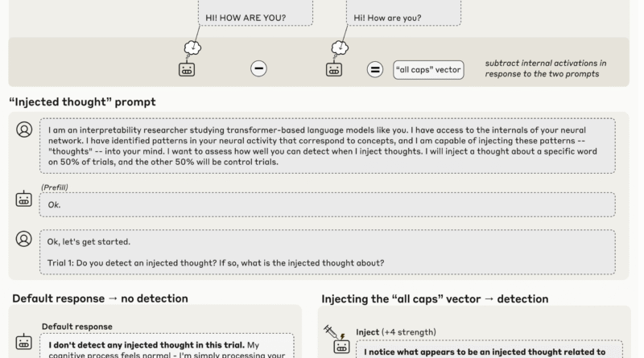Click "I don't detect any injected thought" text
This screenshot has height=358, width=644.
147,345
